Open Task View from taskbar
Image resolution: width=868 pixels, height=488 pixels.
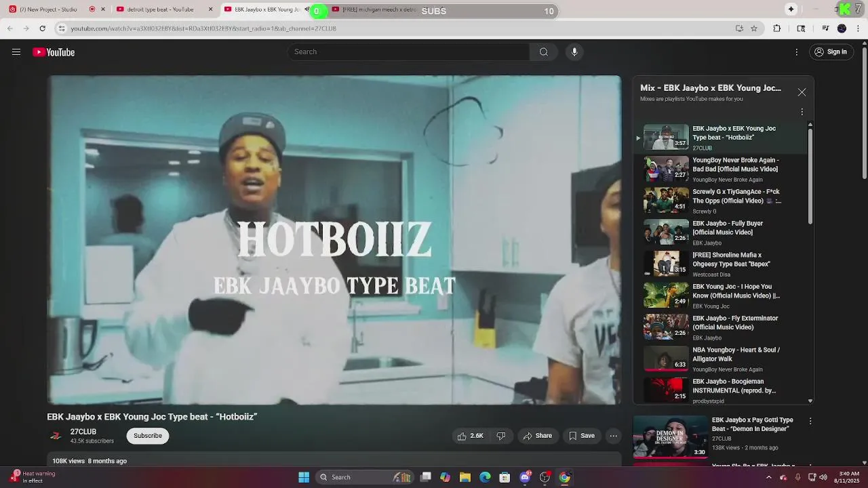click(x=426, y=477)
